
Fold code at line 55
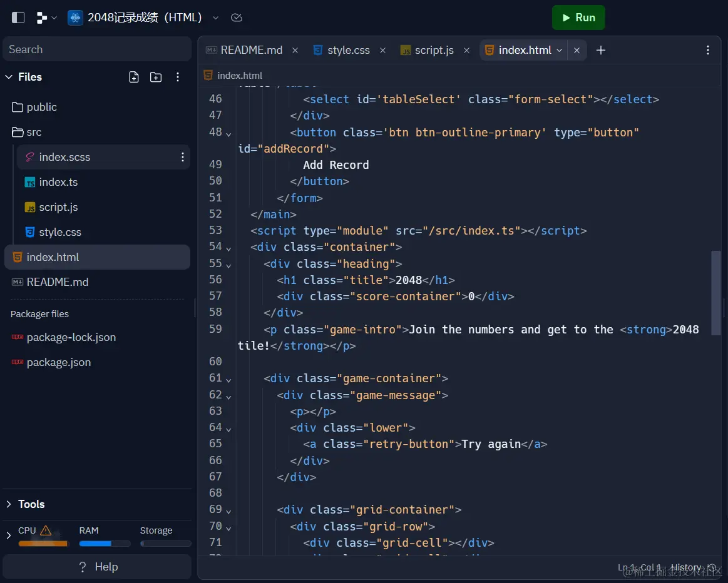pyautogui.click(x=228, y=265)
